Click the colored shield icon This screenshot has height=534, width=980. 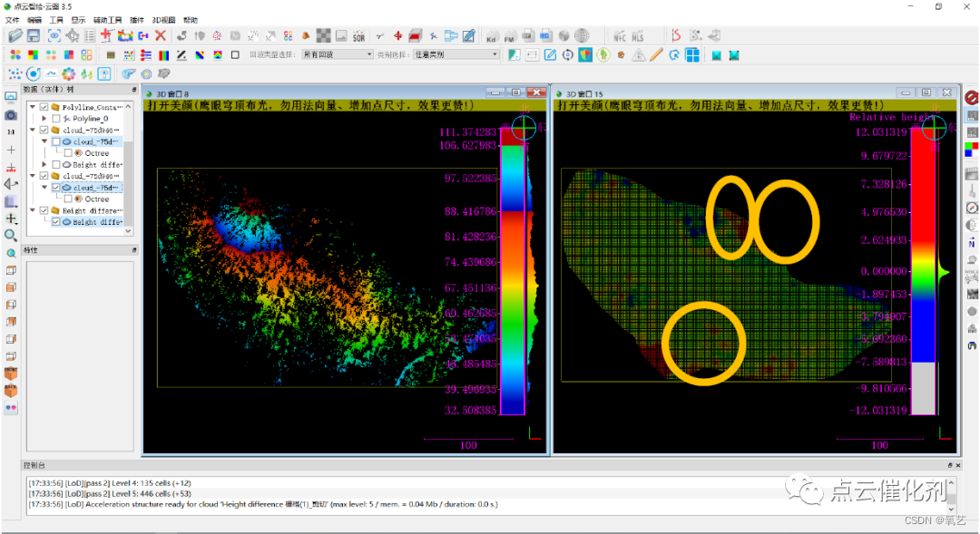tap(585, 55)
